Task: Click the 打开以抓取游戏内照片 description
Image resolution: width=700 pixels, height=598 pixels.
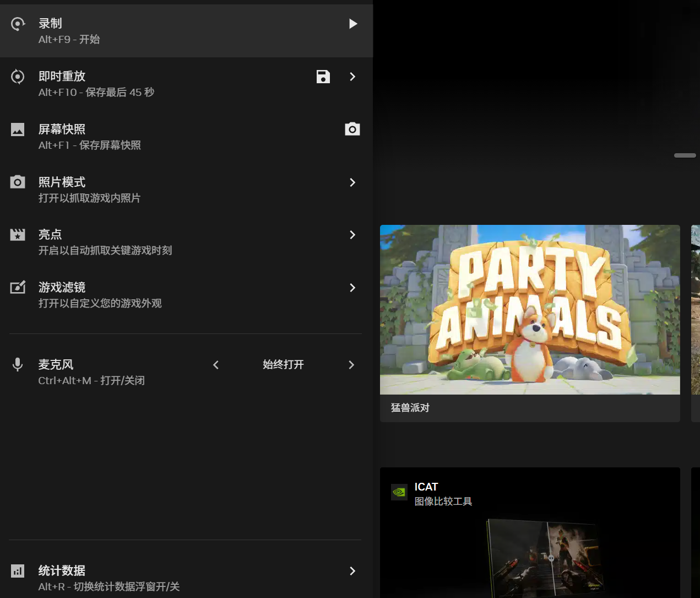Action: coord(89,198)
